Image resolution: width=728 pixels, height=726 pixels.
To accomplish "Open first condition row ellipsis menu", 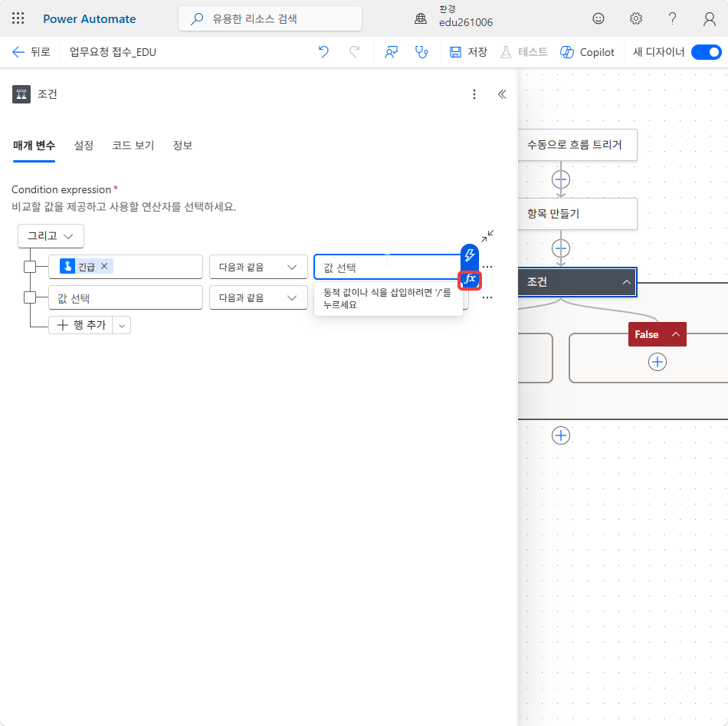I will (x=487, y=267).
